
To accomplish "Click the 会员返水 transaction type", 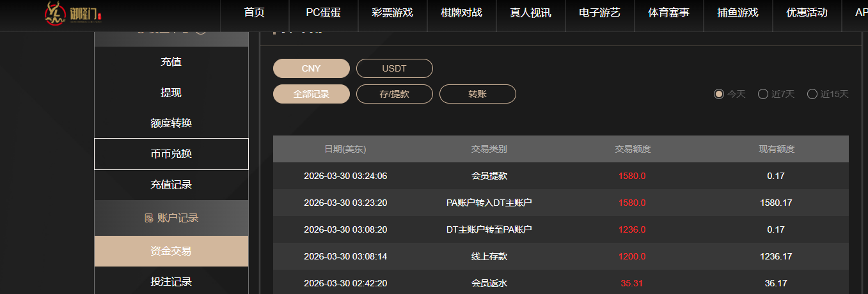I will [489, 283].
